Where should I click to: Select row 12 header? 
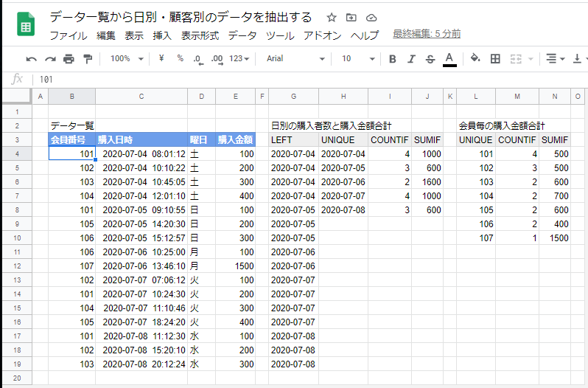pos(17,266)
